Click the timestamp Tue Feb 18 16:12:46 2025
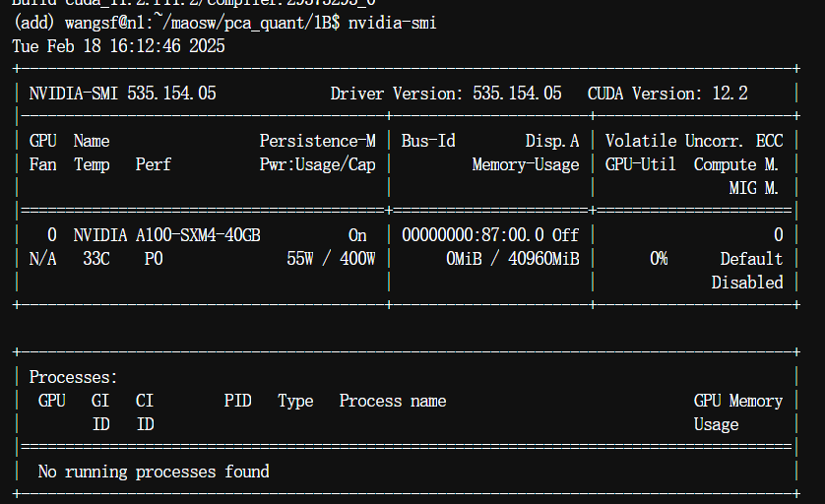Viewport: 825px width, 504px height. 118,46
